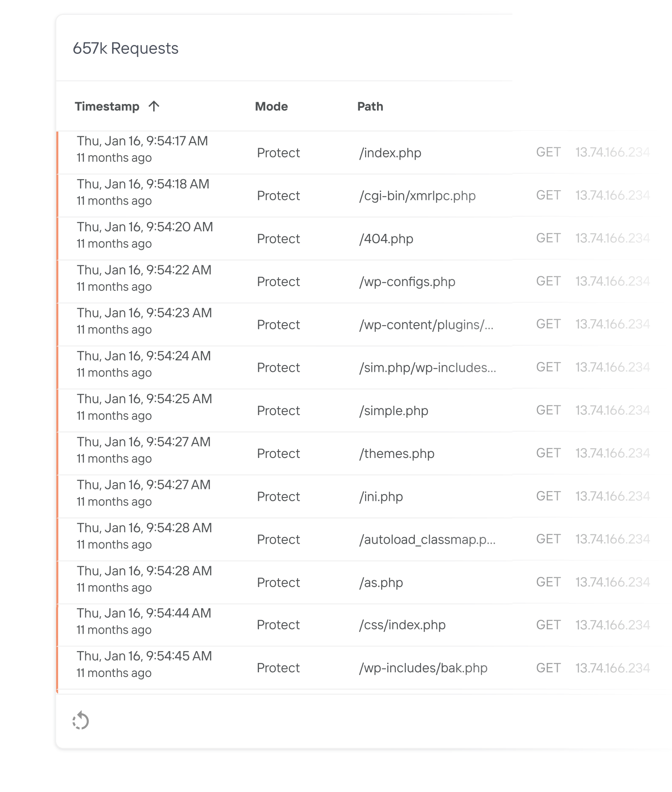Select the /wp-includes/bak.php request row
672x792 pixels.
(x=423, y=668)
